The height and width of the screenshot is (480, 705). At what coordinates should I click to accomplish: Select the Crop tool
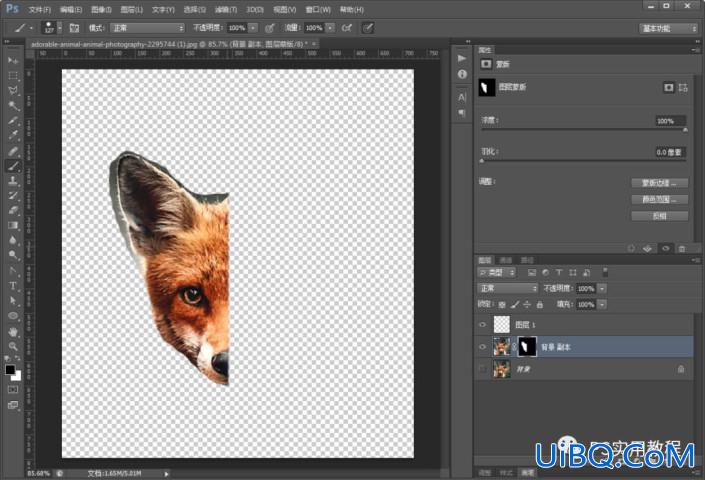pos(13,120)
